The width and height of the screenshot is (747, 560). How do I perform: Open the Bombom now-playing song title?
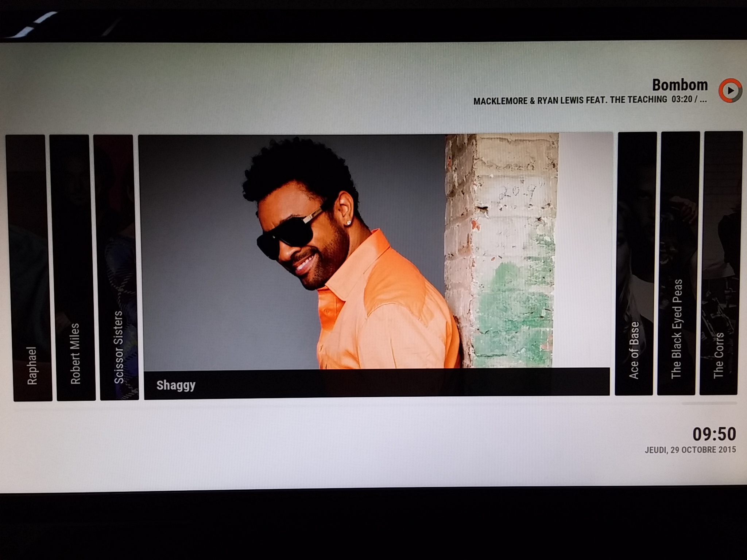tap(680, 85)
